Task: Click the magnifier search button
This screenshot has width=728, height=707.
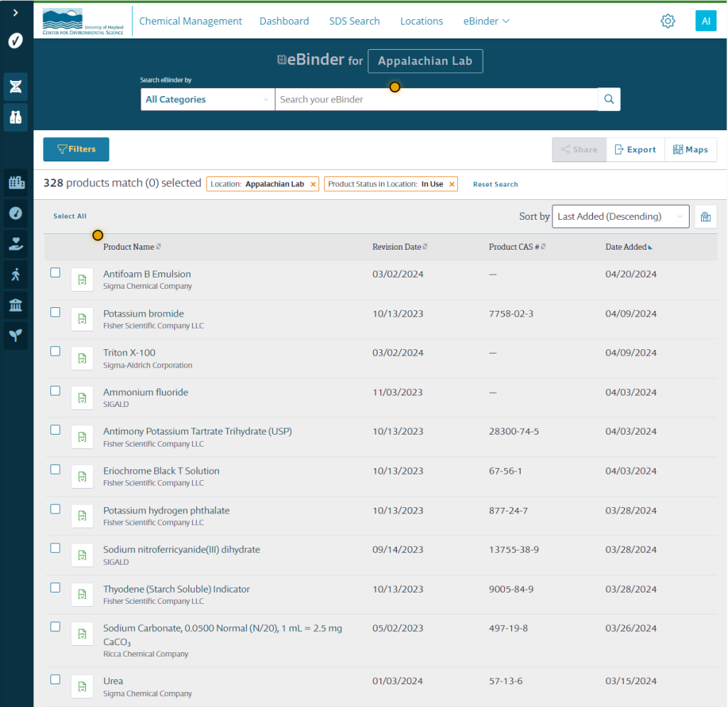Action: 609,99
